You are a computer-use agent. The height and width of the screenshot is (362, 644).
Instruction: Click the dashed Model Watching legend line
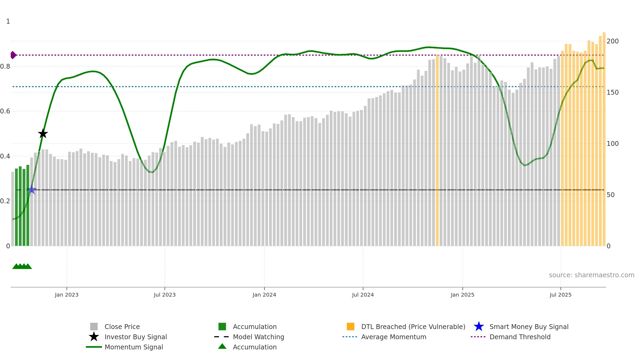pos(222,337)
